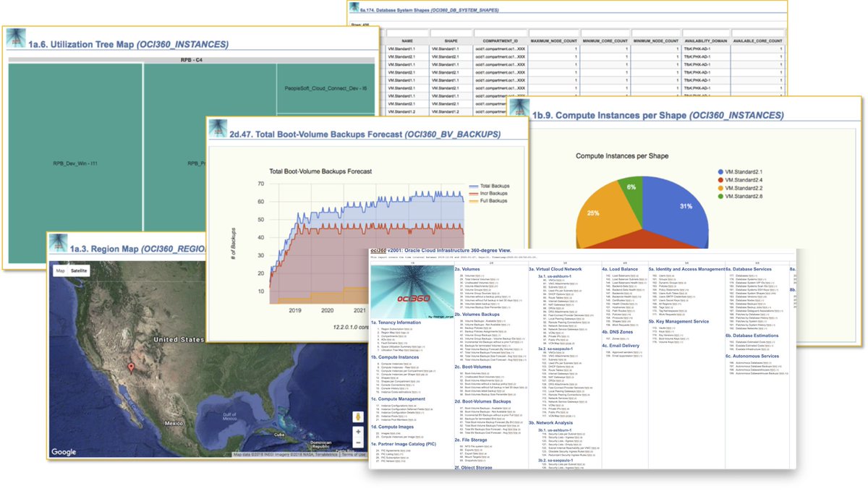Sort by the MINIMUM_NODE_COUNT column header
The image size is (868, 491).
(655, 41)
